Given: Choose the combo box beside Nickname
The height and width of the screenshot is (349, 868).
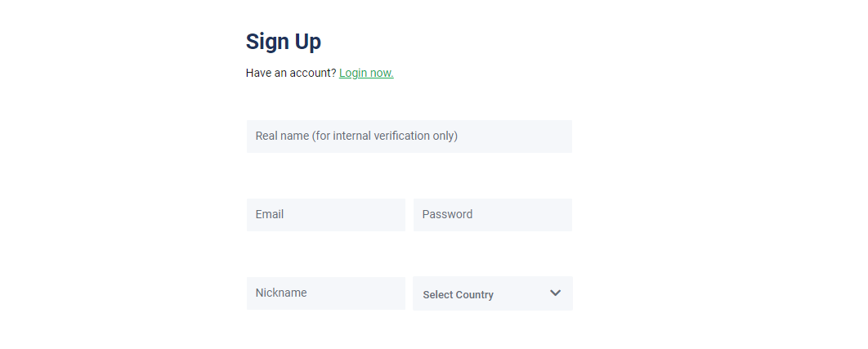Looking at the screenshot, I should [492, 293].
